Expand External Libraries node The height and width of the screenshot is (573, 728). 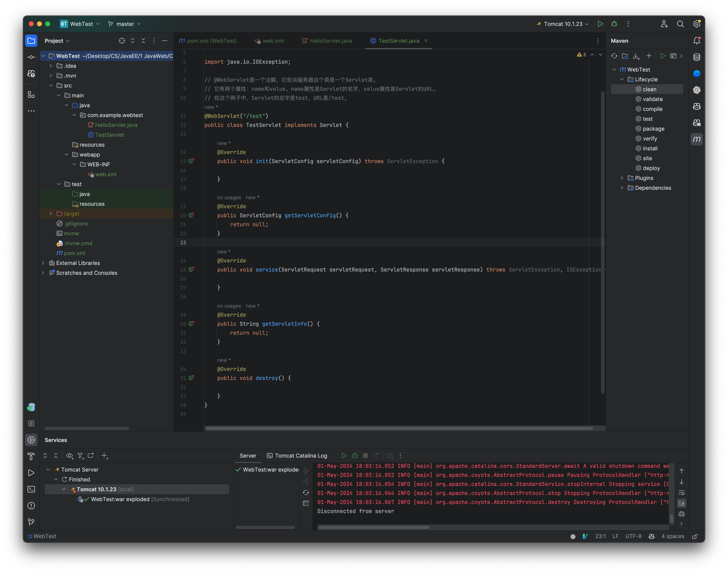[43, 263]
